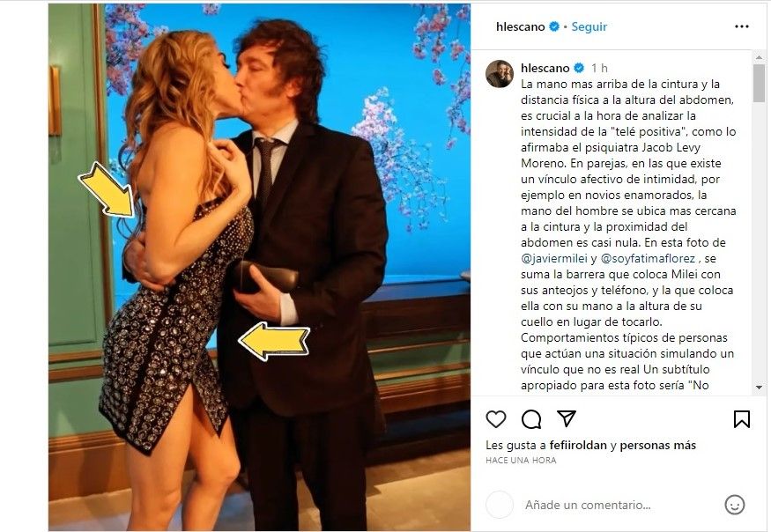771x532 pixels.
Task: Click the Añade un comentario field
Action: point(588,505)
